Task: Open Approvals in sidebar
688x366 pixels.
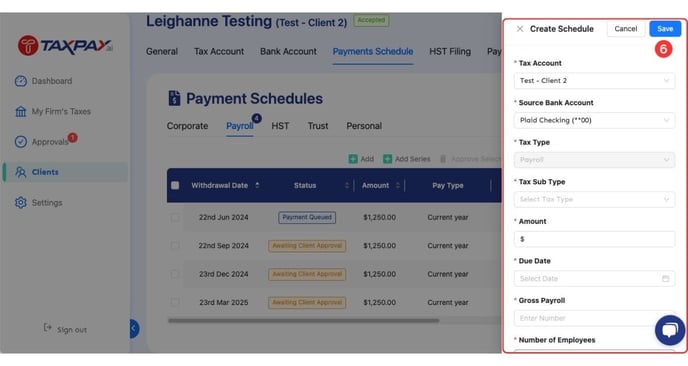Action: point(50,142)
